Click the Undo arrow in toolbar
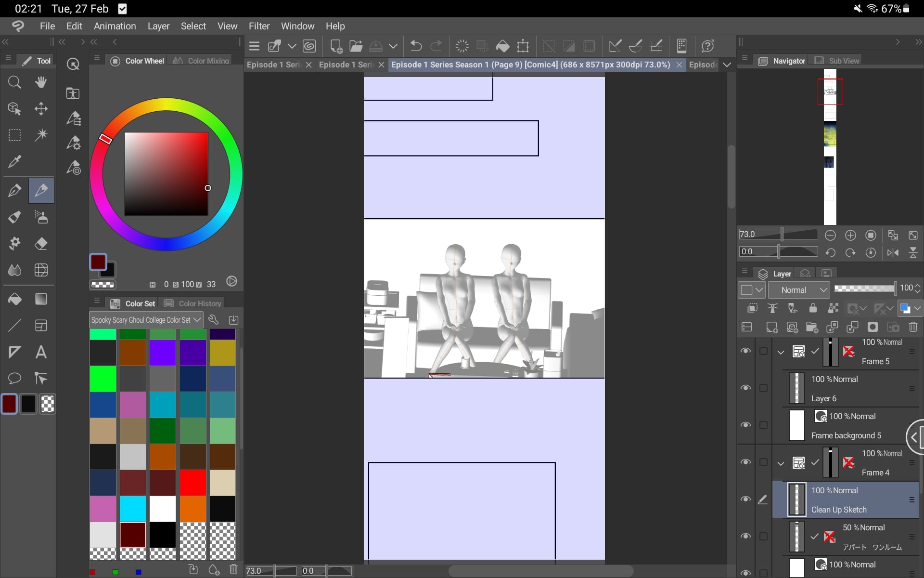The width and height of the screenshot is (924, 578). [416, 46]
